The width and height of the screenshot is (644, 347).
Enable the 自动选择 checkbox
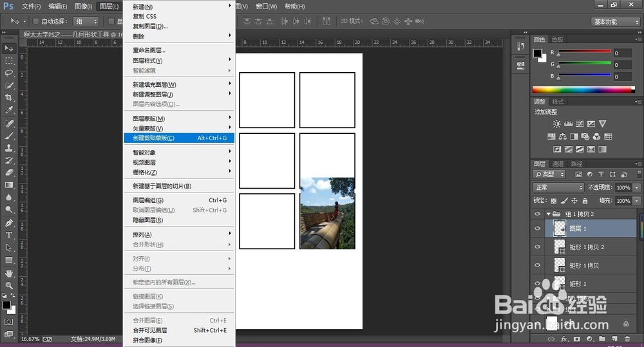(35, 21)
